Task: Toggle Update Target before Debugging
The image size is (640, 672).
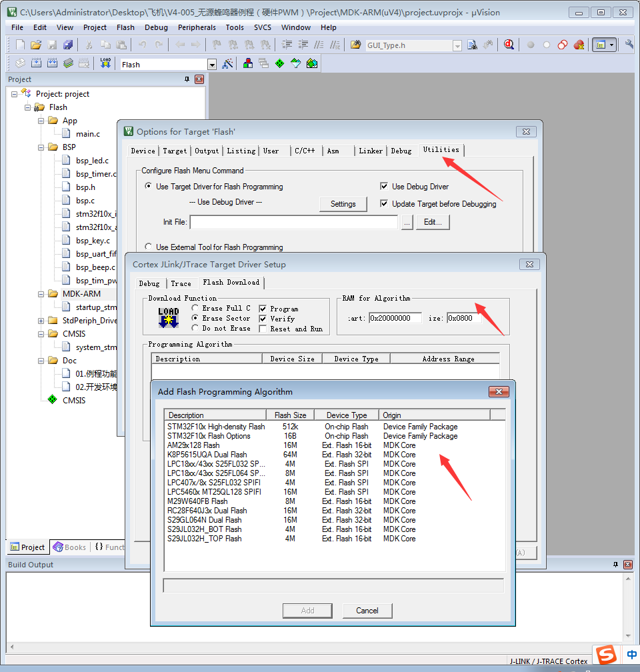Action: pyautogui.click(x=383, y=203)
